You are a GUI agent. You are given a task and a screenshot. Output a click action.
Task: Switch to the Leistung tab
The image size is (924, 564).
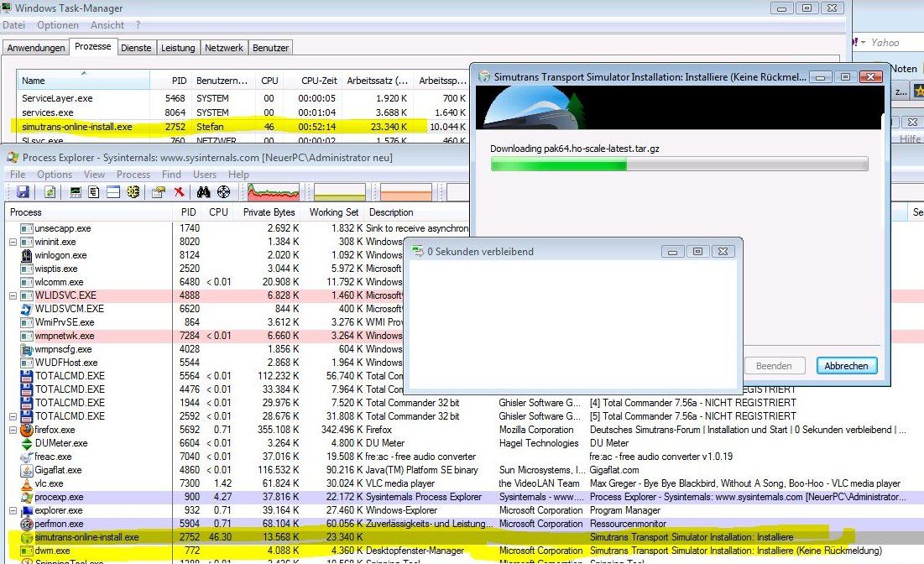tap(178, 48)
